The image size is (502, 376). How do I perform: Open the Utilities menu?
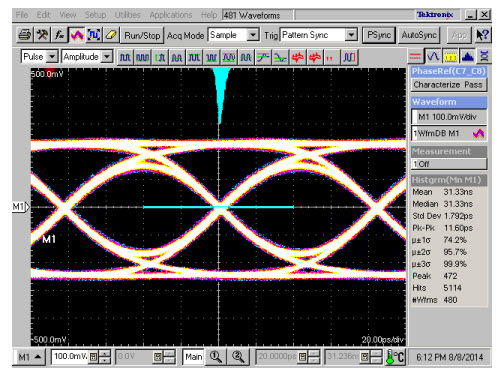127,15
